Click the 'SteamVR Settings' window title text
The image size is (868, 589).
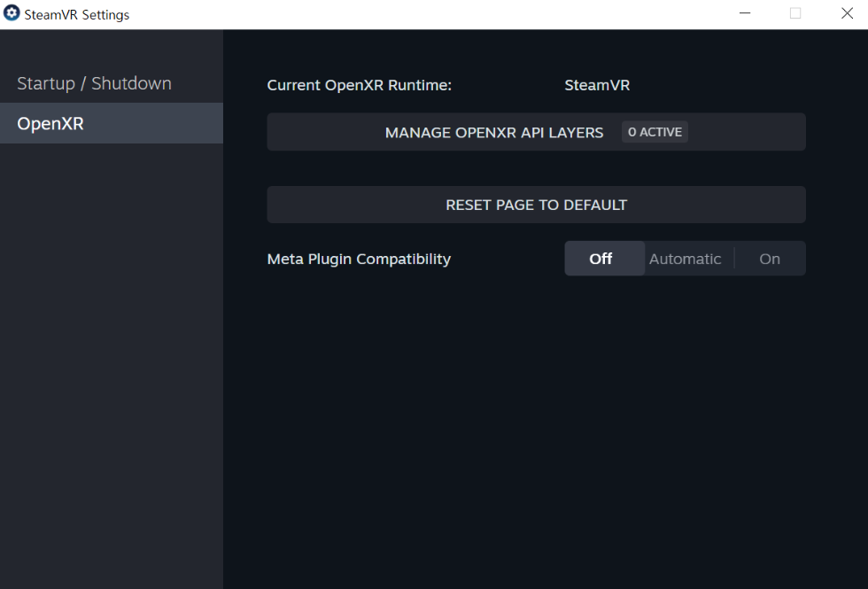pyautogui.click(x=77, y=15)
